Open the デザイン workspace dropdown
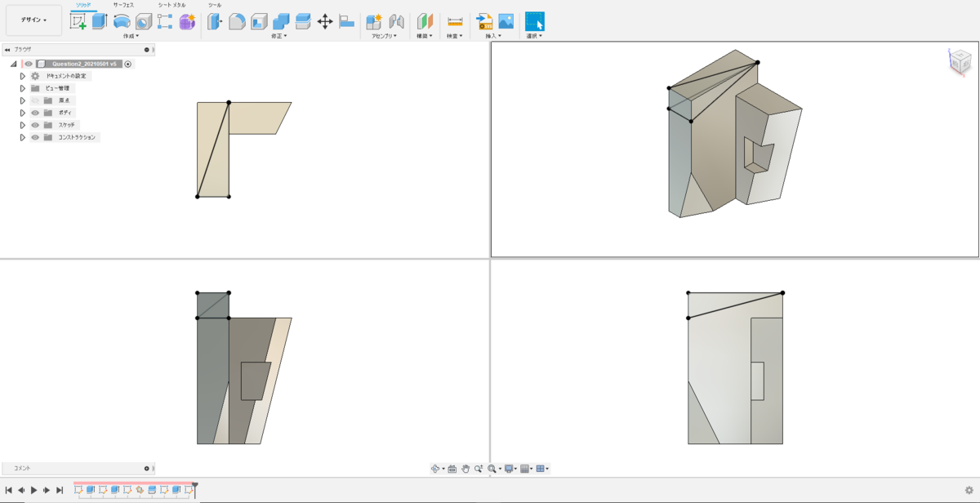Image resolution: width=980 pixels, height=503 pixels. pyautogui.click(x=33, y=20)
